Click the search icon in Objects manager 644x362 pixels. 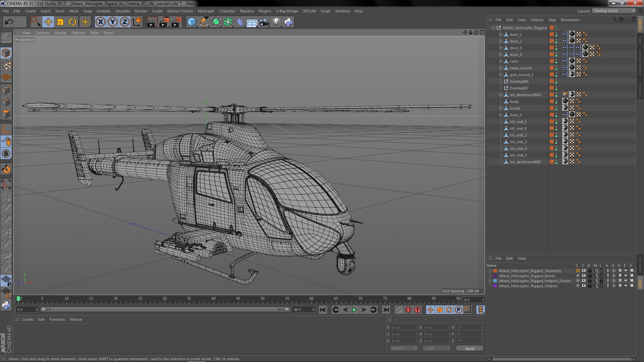click(614, 20)
